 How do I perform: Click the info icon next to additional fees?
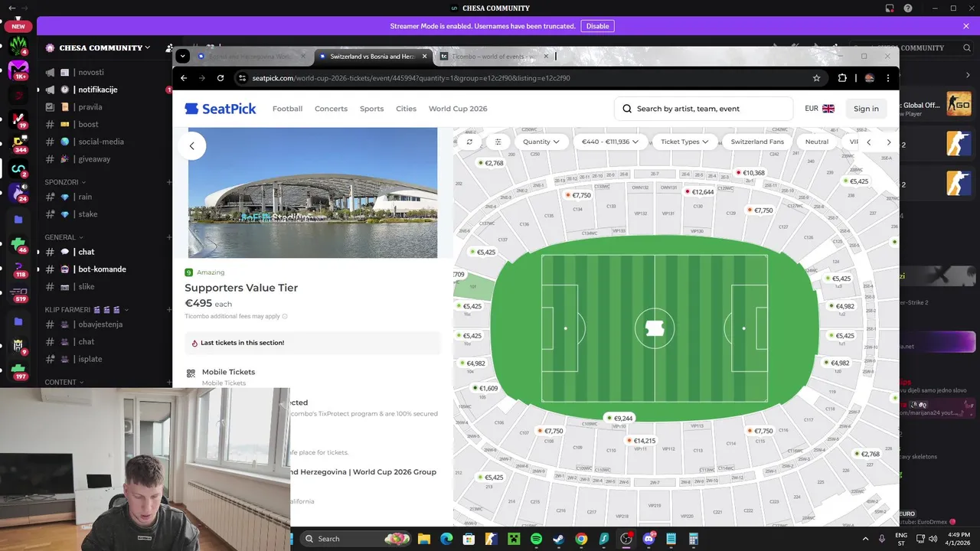click(x=285, y=316)
